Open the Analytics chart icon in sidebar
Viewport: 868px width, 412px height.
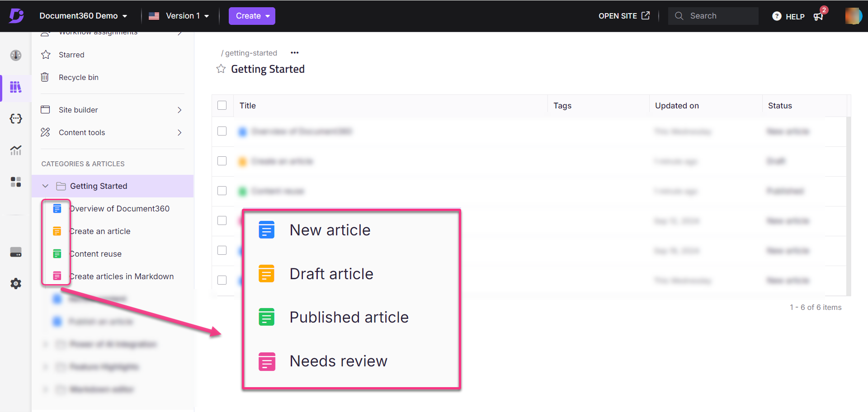tap(16, 150)
